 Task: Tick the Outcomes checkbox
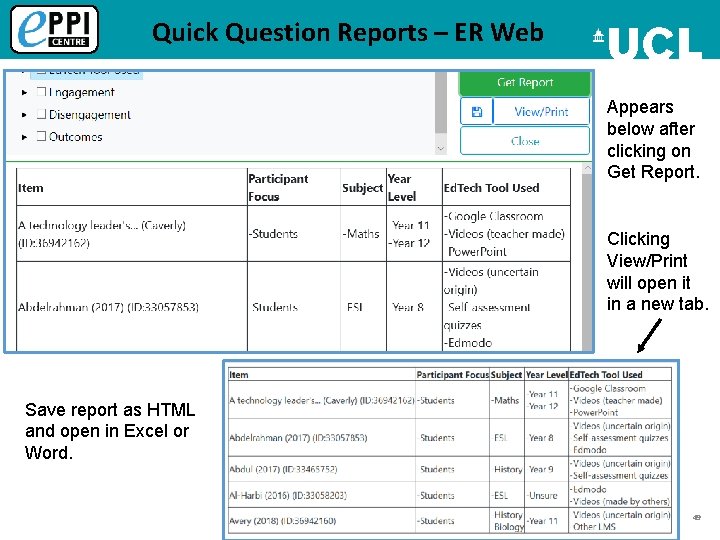click(x=41, y=136)
